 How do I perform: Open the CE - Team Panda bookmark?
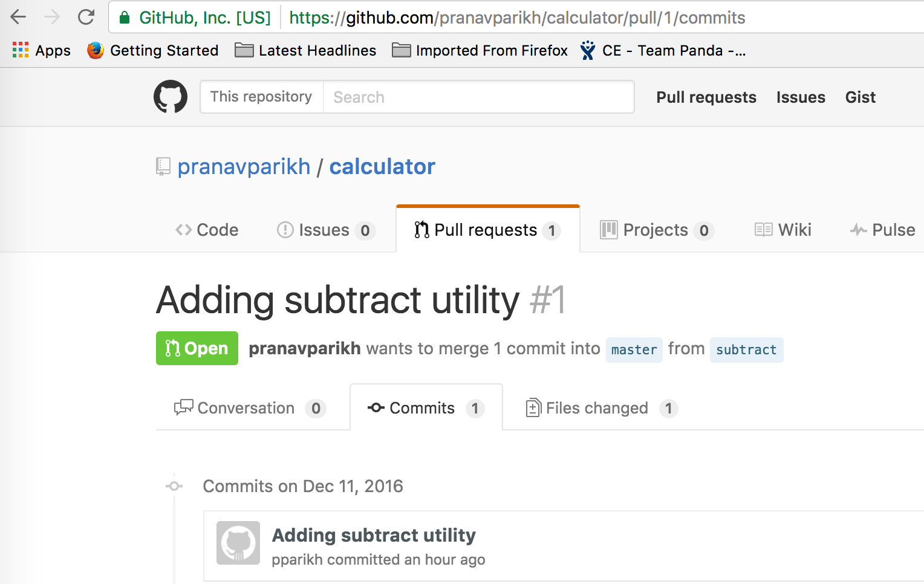(663, 50)
